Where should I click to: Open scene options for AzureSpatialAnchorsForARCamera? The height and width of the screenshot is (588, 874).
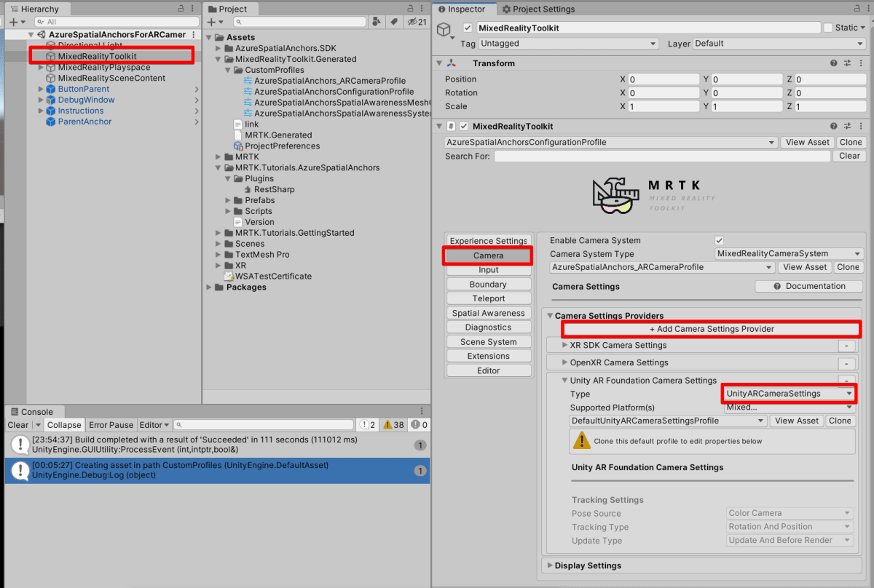coord(193,34)
